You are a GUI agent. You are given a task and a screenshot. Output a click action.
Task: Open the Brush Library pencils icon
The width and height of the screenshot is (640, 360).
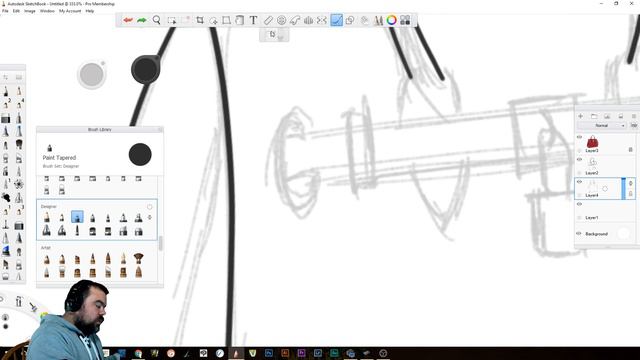378,20
